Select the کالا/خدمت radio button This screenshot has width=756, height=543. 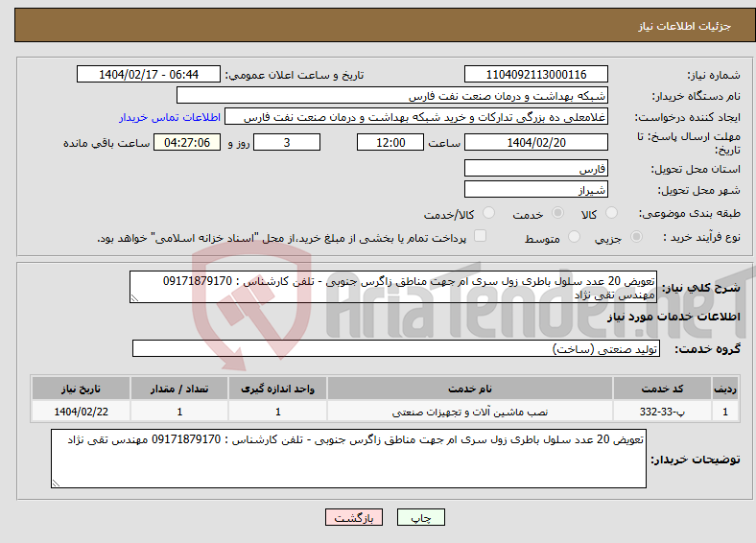point(488,213)
